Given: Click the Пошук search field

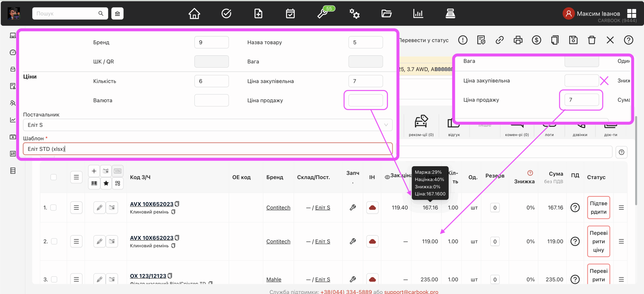Looking at the screenshot, I should [x=65, y=14].
